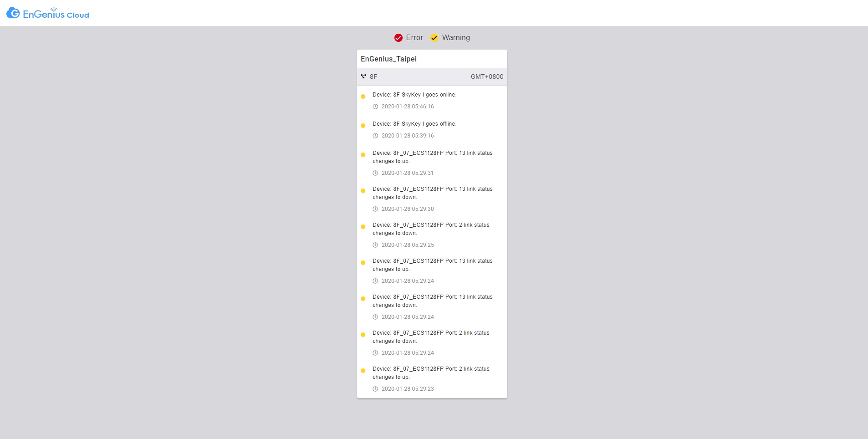This screenshot has height=439, width=868.
Task: Click clock icon beside 05:39:16 timestamp
Action: tap(375, 136)
